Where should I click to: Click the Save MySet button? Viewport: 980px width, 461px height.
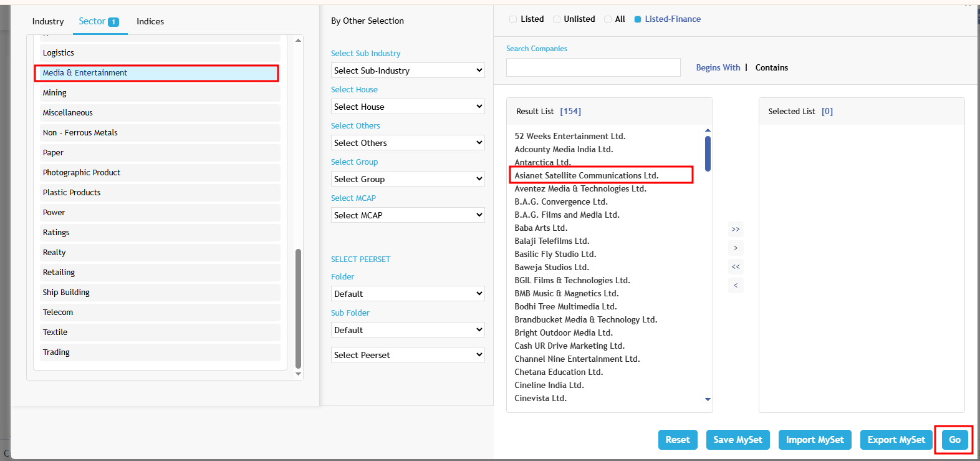(737, 440)
